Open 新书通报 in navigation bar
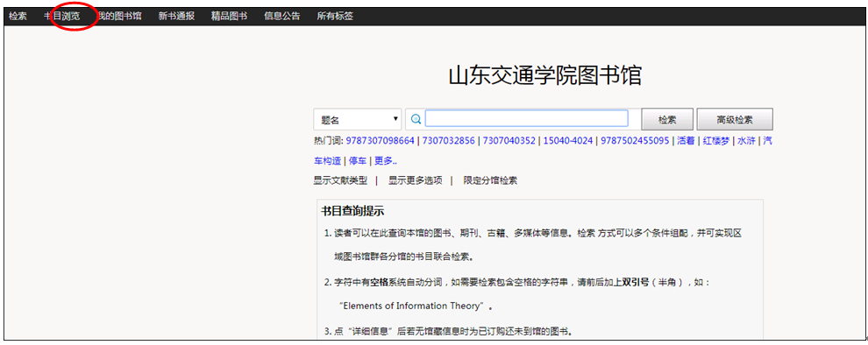 [x=176, y=16]
